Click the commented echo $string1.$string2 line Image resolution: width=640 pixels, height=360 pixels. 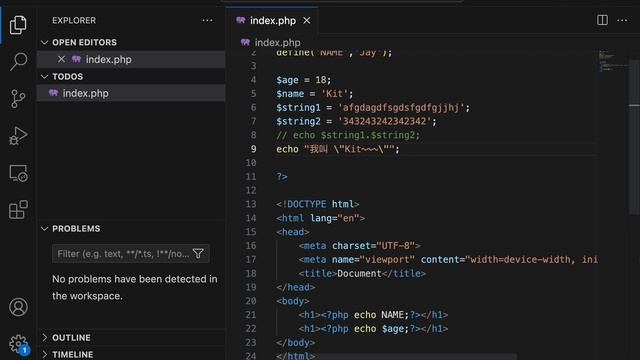pos(348,135)
